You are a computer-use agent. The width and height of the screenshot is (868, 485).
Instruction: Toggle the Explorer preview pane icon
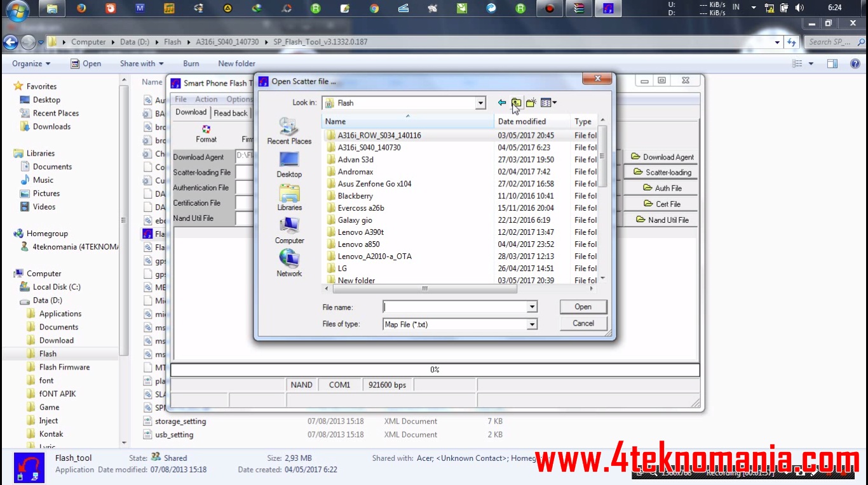(x=832, y=63)
